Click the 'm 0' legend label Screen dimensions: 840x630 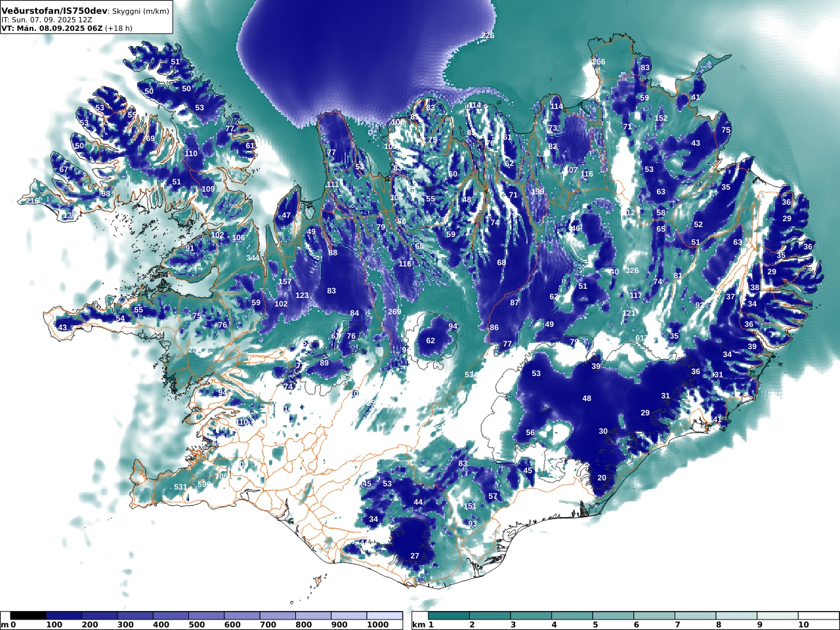tap(8, 625)
